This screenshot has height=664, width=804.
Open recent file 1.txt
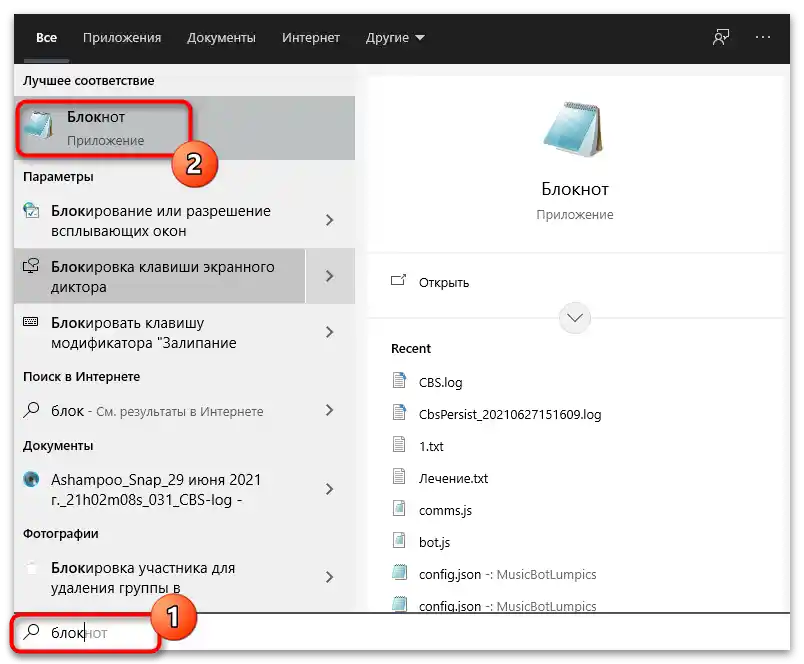(431, 447)
